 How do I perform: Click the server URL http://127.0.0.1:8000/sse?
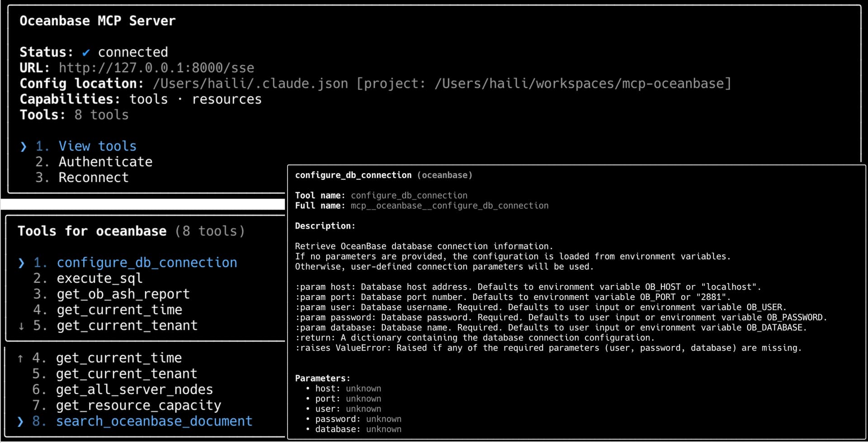(156, 68)
